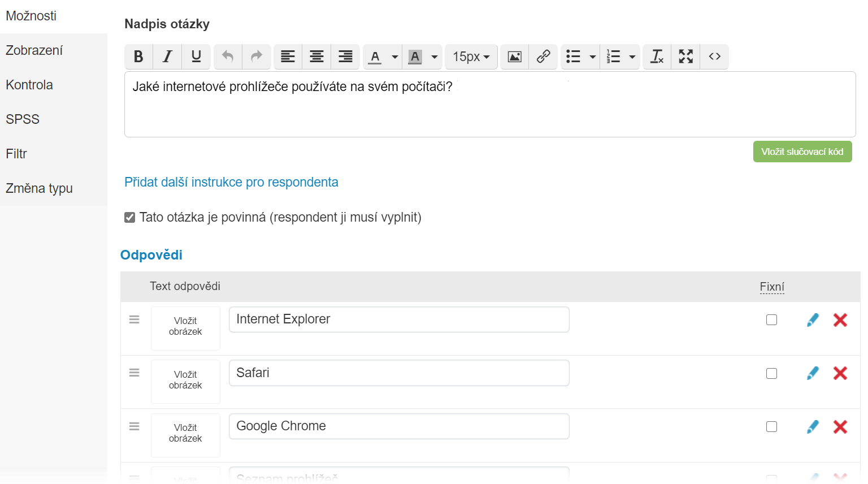Go to the Kontrola section
This screenshot has width=868, height=484.
pyautogui.click(x=54, y=85)
